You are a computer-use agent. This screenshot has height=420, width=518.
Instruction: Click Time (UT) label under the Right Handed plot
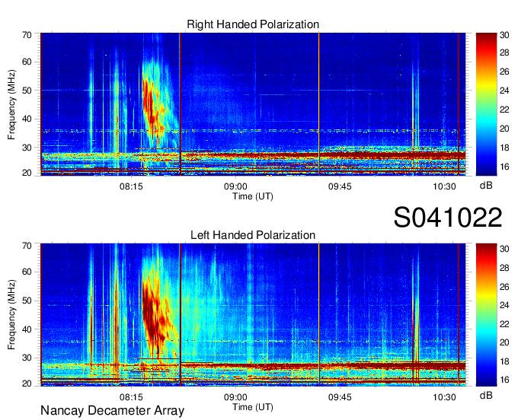[253, 196]
